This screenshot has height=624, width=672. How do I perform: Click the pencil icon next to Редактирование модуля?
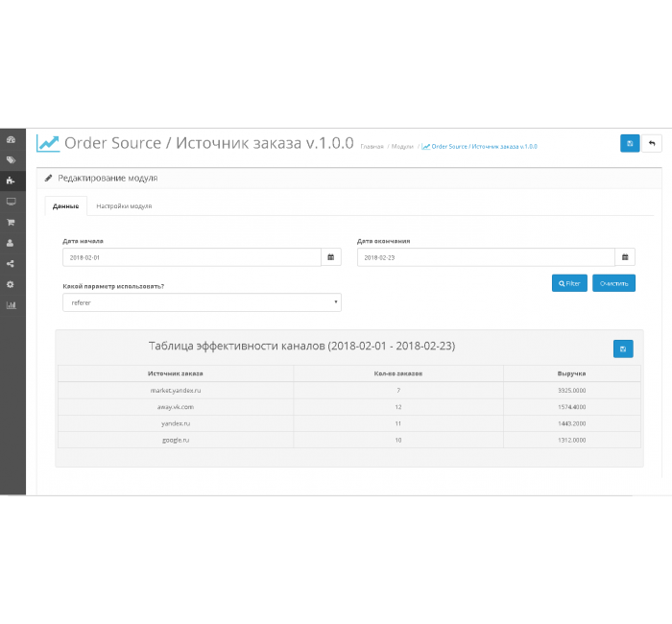pyautogui.click(x=48, y=178)
